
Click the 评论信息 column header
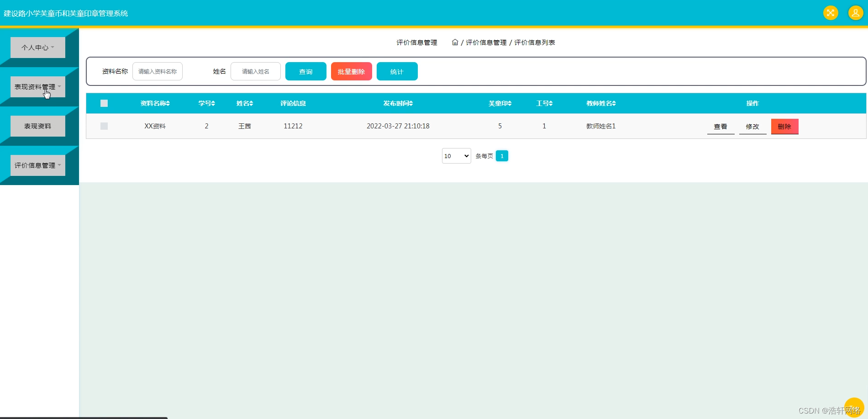293,103
